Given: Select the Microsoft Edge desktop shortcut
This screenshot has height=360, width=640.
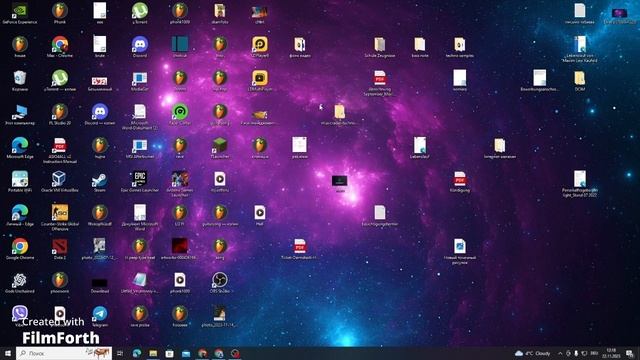Looking at the screenshot, I should (x=20, y=148).
